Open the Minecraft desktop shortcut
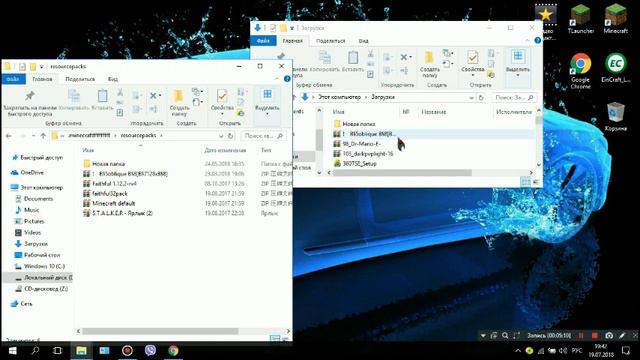 tap(616, 18)
